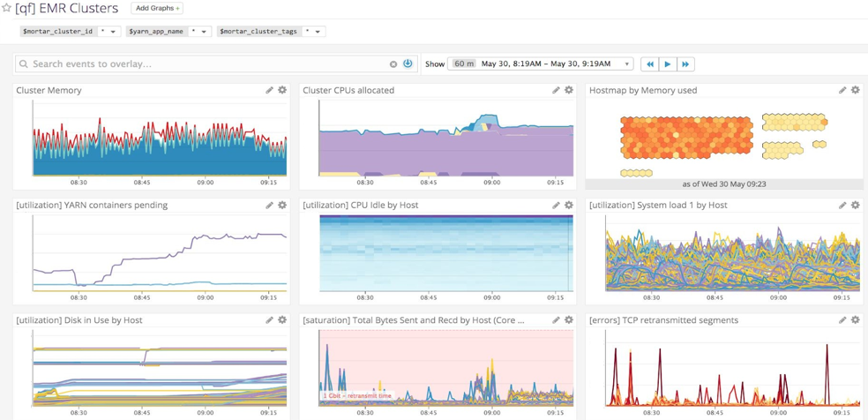Image resolution: width=868 pixels, height=420 pixels.
Task: Click the pencil icon on CPU Idle by Host
Action: point(556,205)
